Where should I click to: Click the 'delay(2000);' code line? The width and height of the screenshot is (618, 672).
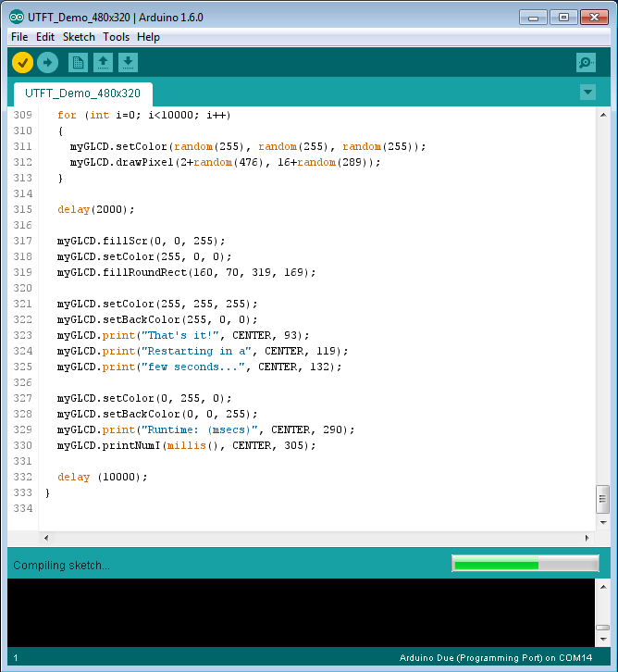pyautogui.click(x=96, y=209)
